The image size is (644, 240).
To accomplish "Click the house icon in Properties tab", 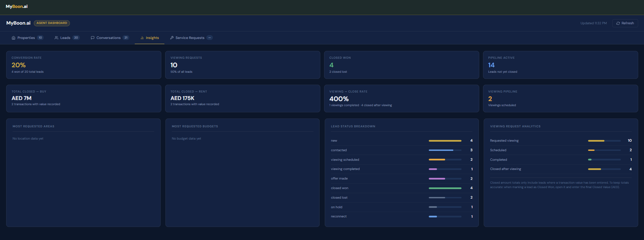I will [13, 38].
